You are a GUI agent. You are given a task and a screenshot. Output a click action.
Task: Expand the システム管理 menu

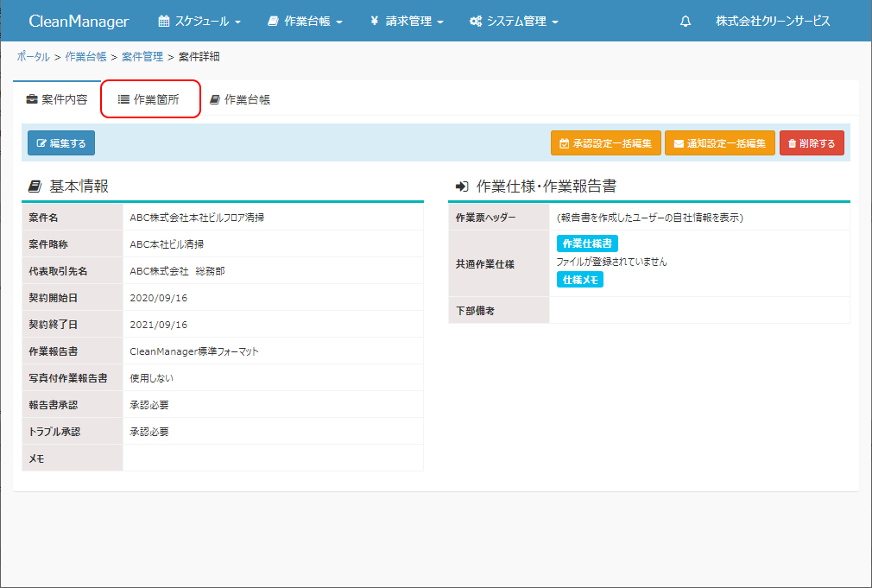coord(514,22)
